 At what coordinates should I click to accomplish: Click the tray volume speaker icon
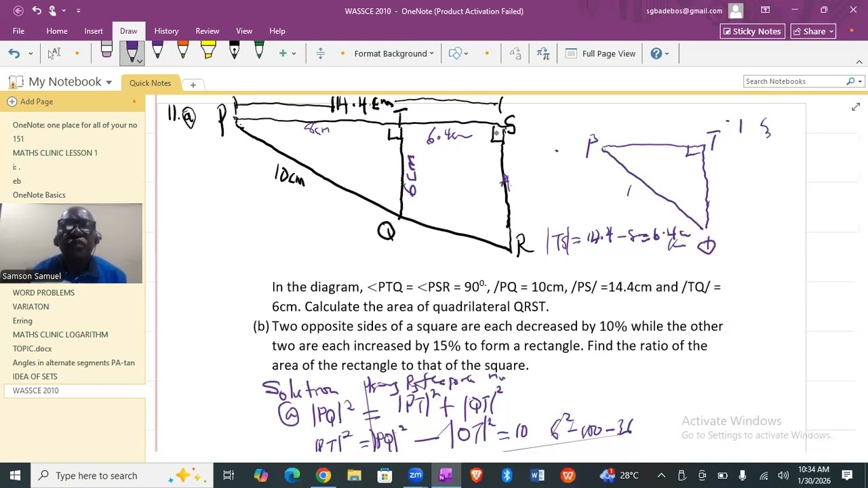click(783, 476)
